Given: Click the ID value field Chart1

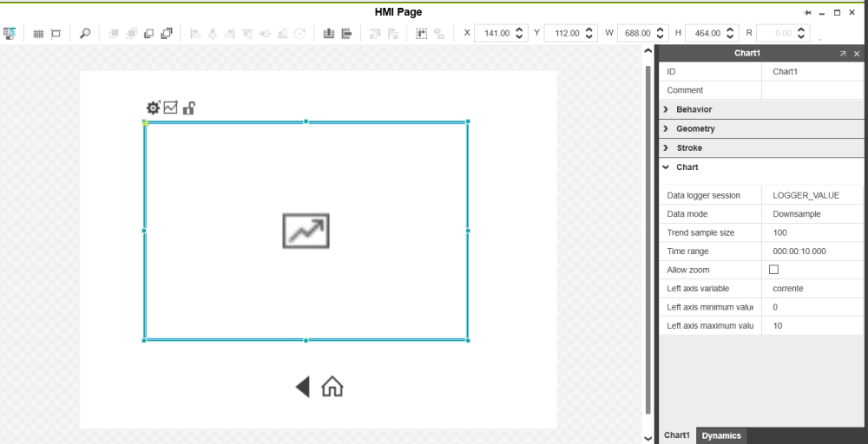Looking at the screenshot, I should 812,72.
